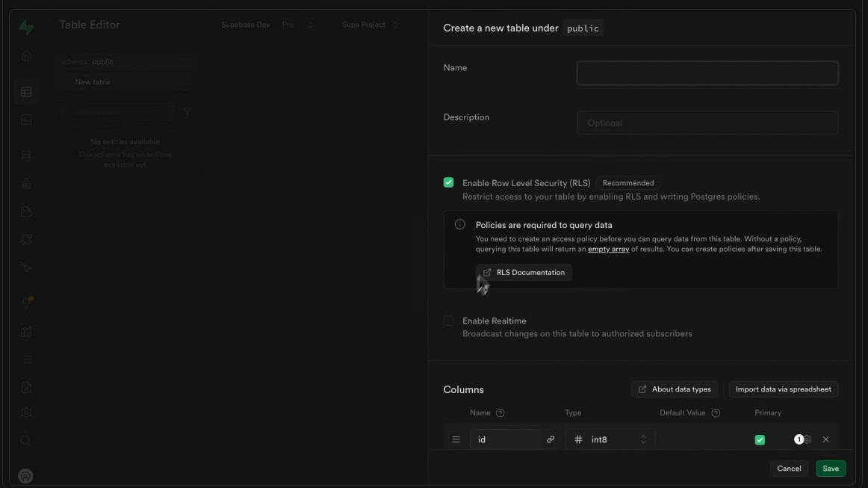Click the Table Editor page title
The height and width of the screenshot is (488, 868).
pyautogui.click(x=89, y=25)
